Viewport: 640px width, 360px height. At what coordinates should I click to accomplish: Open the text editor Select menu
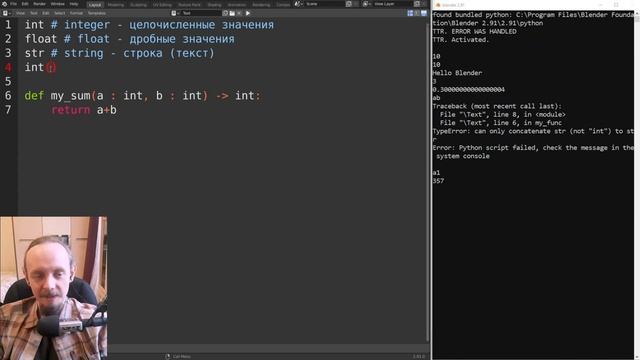pos(60,13)
